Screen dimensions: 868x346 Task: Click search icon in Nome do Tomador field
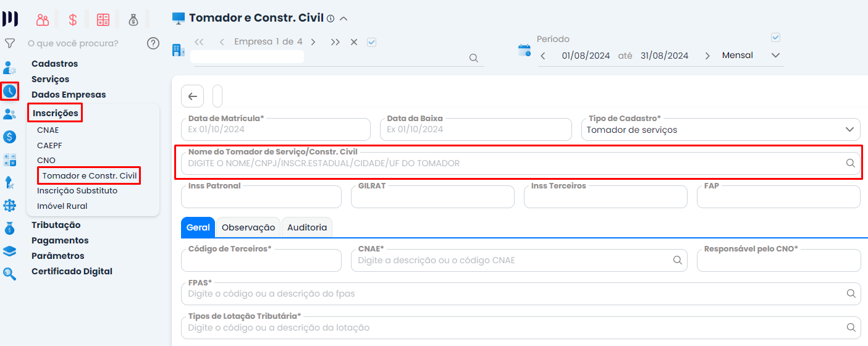pyautogui.click(x=851, y=163)
